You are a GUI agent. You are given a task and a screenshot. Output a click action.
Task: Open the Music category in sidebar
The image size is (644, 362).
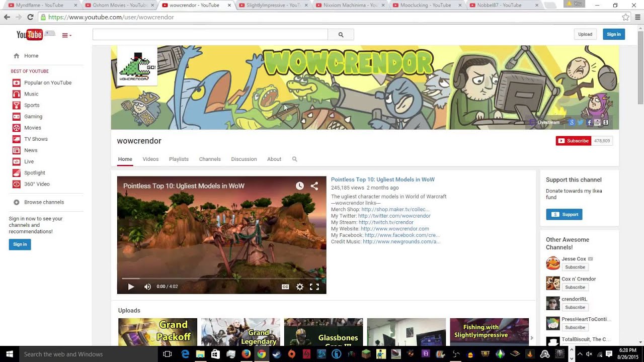pos(31,94)
